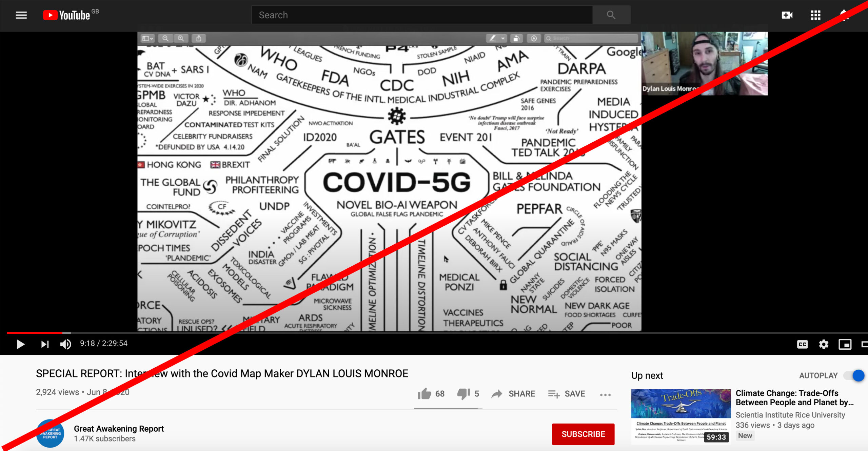Open the Create video camera icon
868x451 pixels.
tap(787, 15)
